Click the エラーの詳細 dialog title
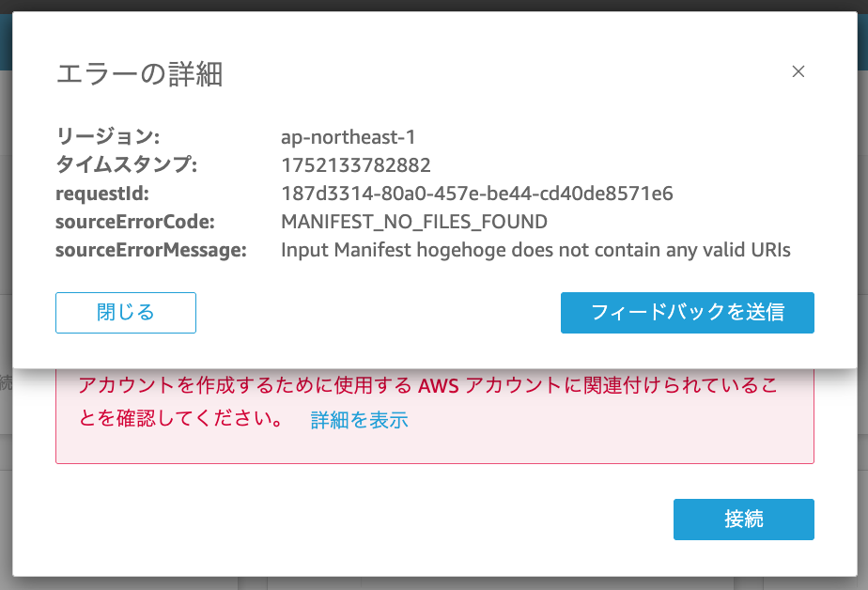 [139, 74]
